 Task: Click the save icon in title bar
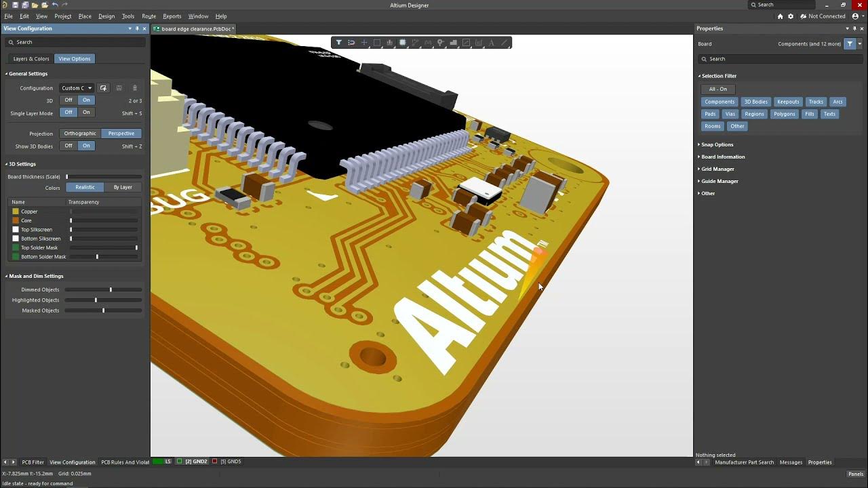(15, 5)
